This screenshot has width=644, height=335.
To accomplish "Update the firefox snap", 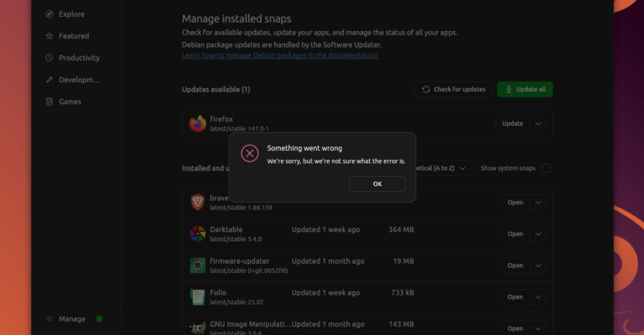I will coord(512,124).
